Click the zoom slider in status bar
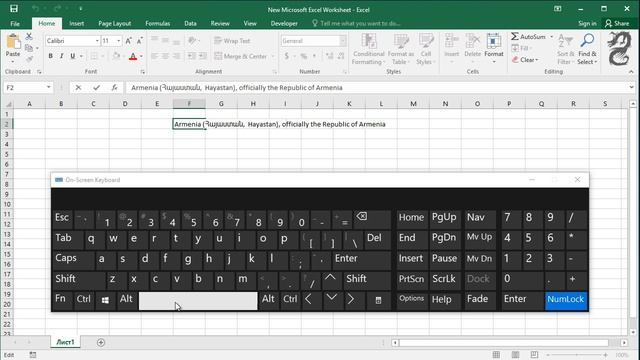Viewport: 640px width, 360px height. [x=576, y=355]
